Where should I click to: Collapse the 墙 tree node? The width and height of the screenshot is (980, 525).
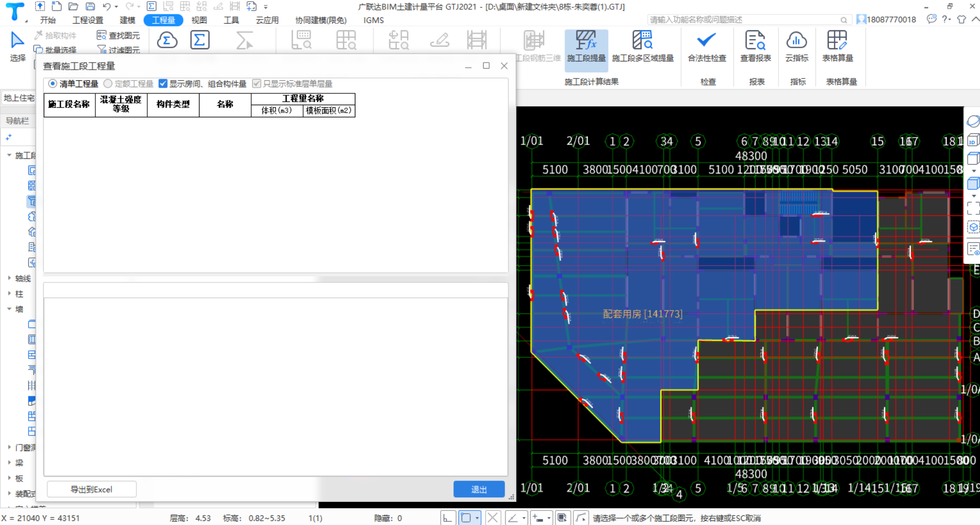tap(9, 309)
